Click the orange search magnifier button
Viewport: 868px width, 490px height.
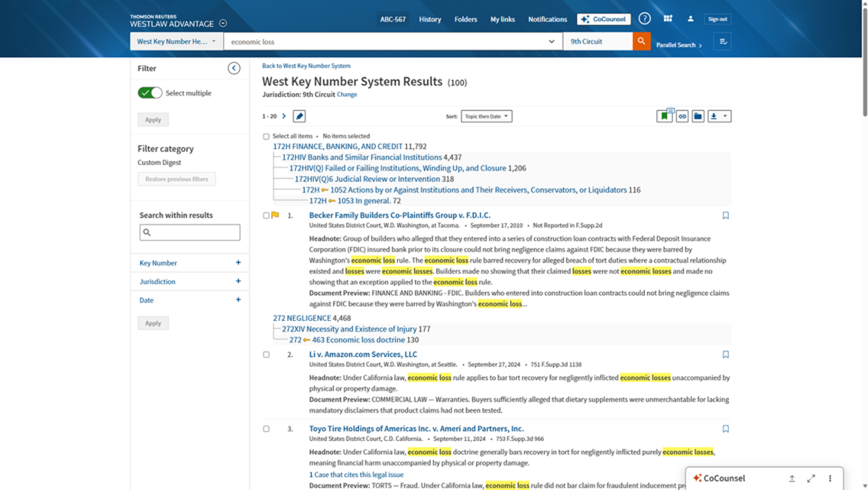coord(641,41)
